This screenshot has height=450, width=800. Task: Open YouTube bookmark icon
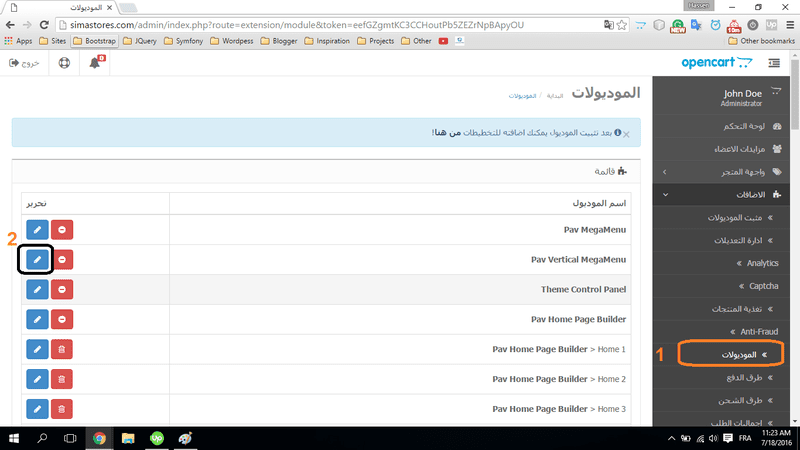coord(443,41)
